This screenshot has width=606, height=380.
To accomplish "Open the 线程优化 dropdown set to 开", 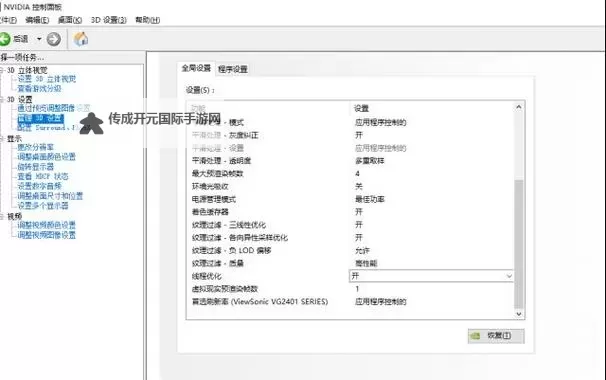I will (x=431, y=276).
